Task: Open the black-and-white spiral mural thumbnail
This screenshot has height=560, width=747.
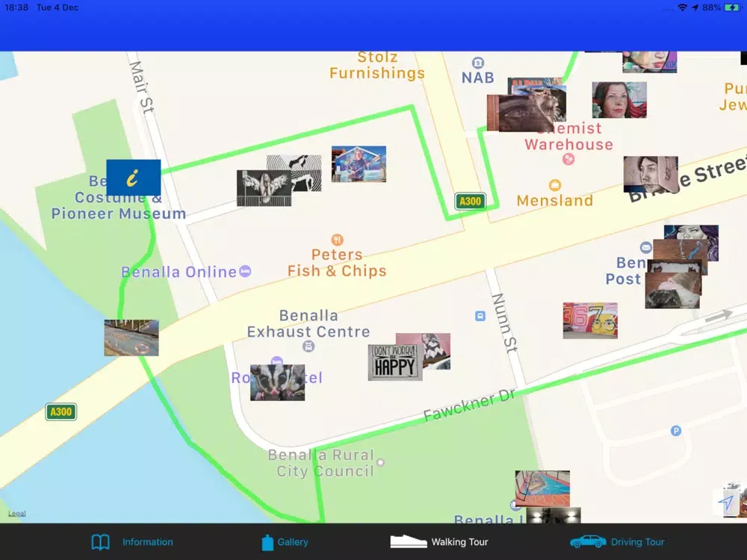Action: (x=305, y=167)
